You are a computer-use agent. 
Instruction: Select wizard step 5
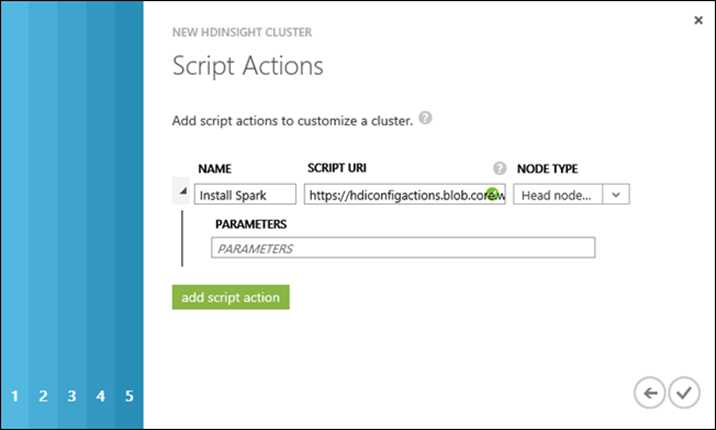coord(129,396)
